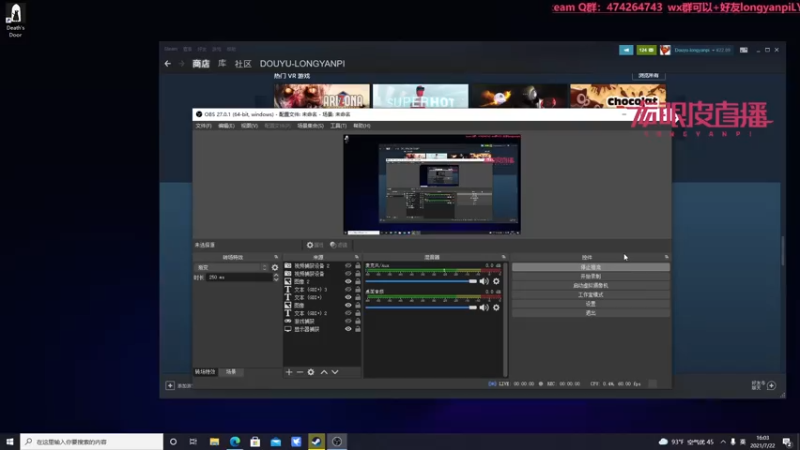Open the 渐变 transition type dropdown
The height and width of the screenshot is (450, 800).
point(232,267)
